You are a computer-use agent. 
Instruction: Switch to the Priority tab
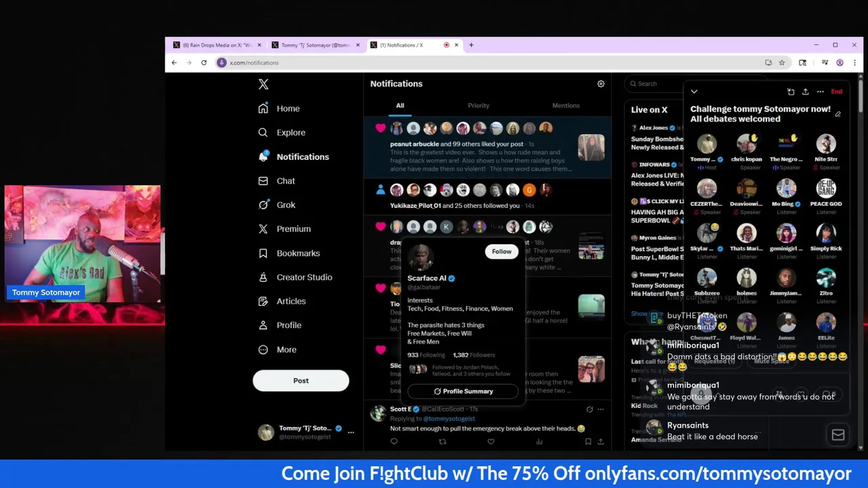point(478,106)
